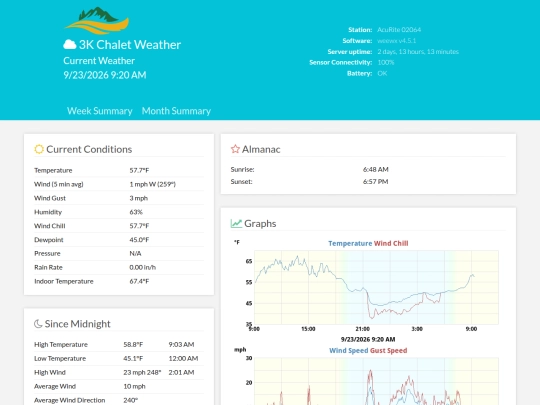Click the header date 9/23/2026 9:20 AM
The image size is (540, 405).
(105, 75)
